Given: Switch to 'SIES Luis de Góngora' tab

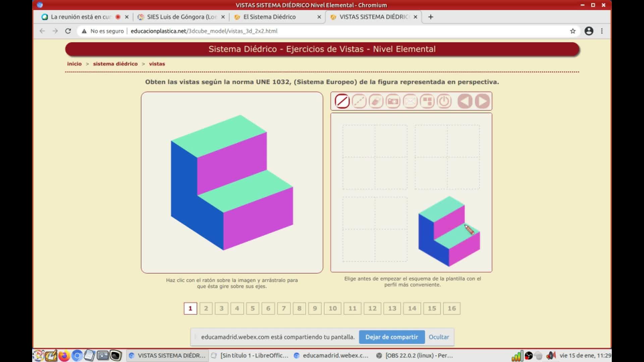Looking at the screenshot, I should pyautogui.click(x=181, y=17).
